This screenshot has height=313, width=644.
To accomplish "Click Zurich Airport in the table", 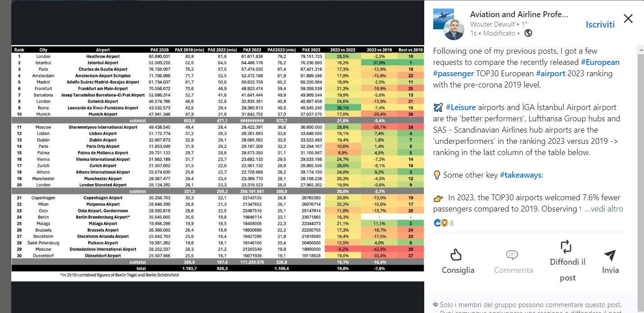I will [103, 166].
